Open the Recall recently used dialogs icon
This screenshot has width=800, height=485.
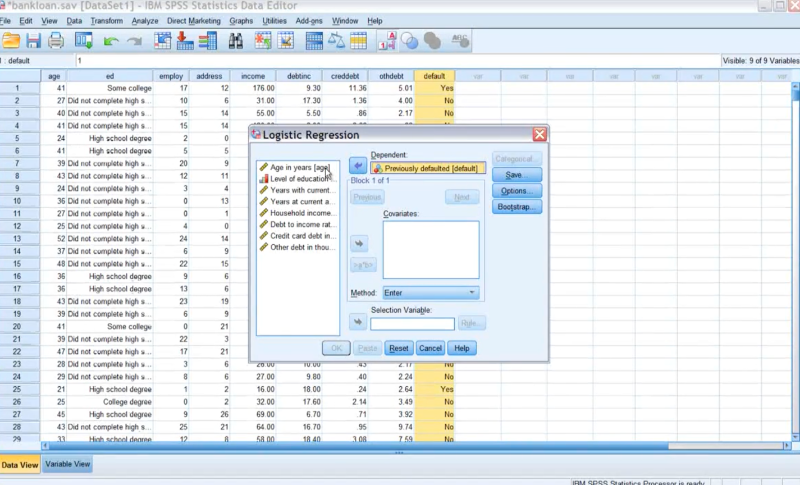[84, 41]
